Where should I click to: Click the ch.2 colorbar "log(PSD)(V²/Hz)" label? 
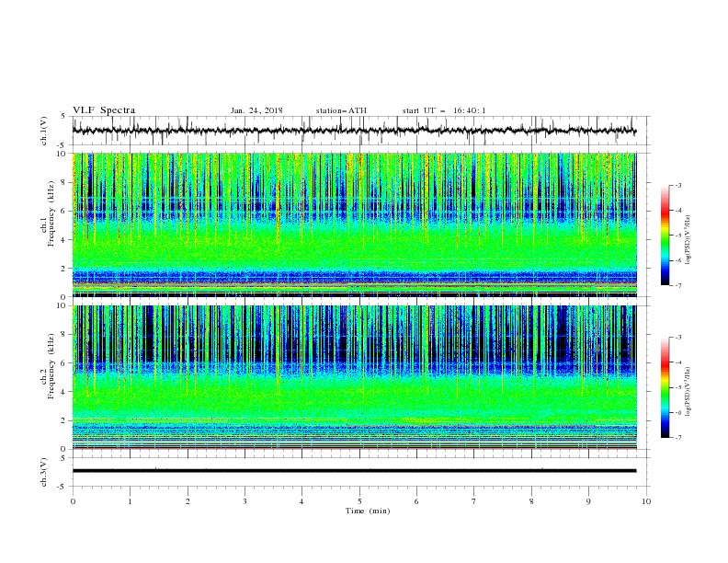[x=688, y=392]
